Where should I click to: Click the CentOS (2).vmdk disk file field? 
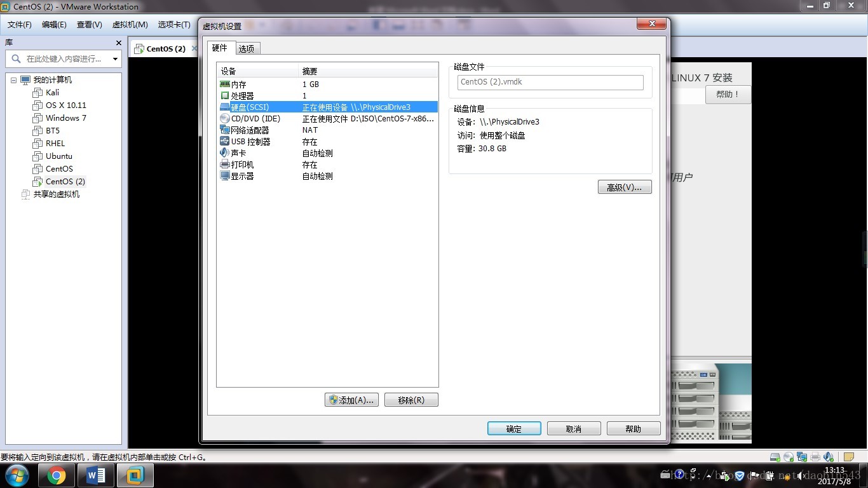(x=550, y=82)
